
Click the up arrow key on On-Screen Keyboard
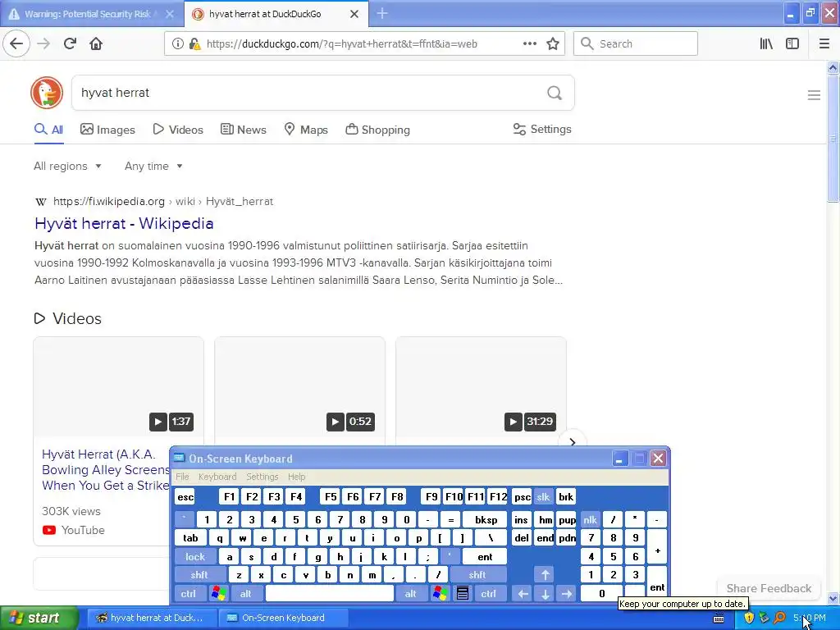click(x=545, y=575)
